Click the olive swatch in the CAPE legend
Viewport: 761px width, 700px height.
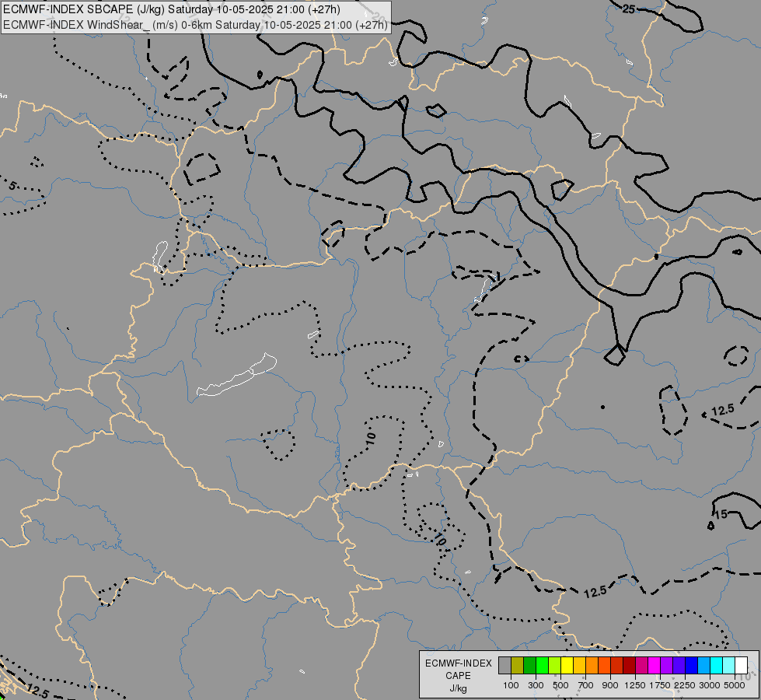coord(518,666)
